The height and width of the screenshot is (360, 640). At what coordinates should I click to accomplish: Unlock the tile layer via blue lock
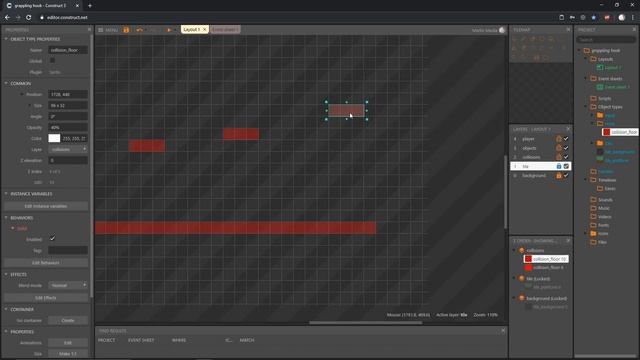click(559, 166)
